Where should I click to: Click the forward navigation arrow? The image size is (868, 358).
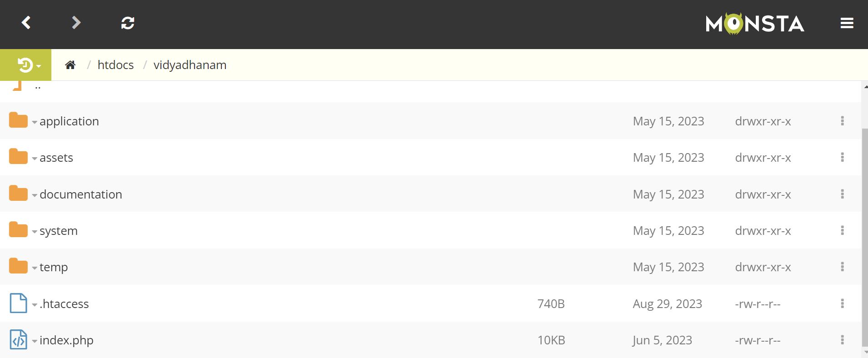click(x=76, y=23)
